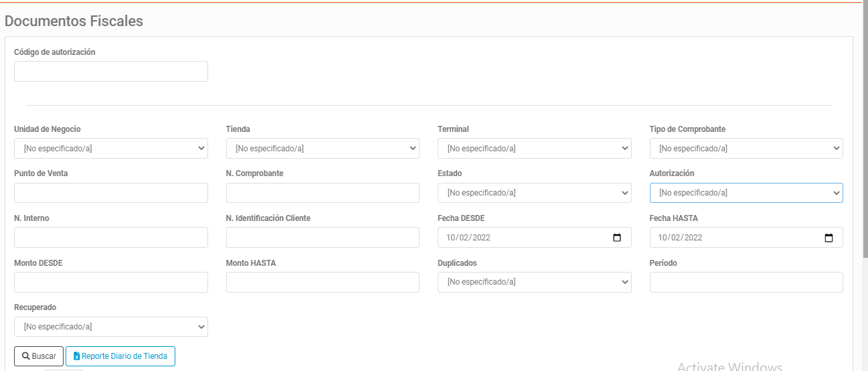Viewport: 868px width, 371px height.
Task: Focus the Período input field
Action: tap(746, 282)
